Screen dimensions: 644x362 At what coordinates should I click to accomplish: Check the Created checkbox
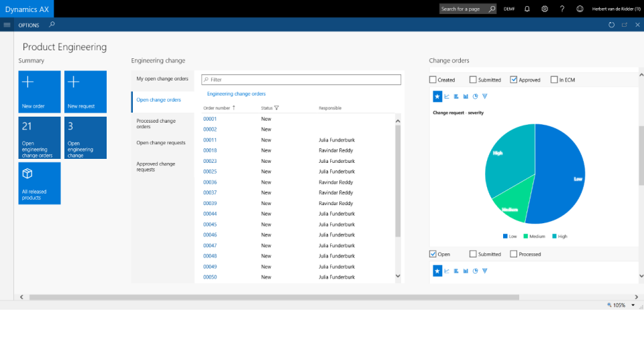click(433, 80)
